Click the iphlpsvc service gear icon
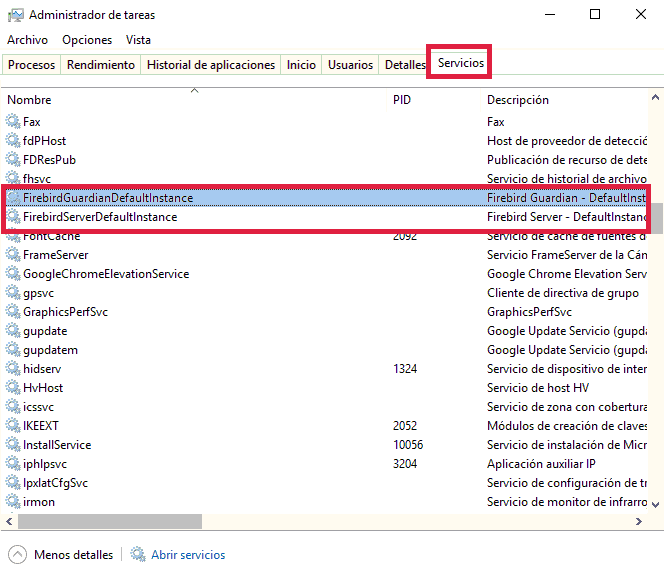Image resolution: width=664 pixels, height=579 pixels. click(13, 464)
